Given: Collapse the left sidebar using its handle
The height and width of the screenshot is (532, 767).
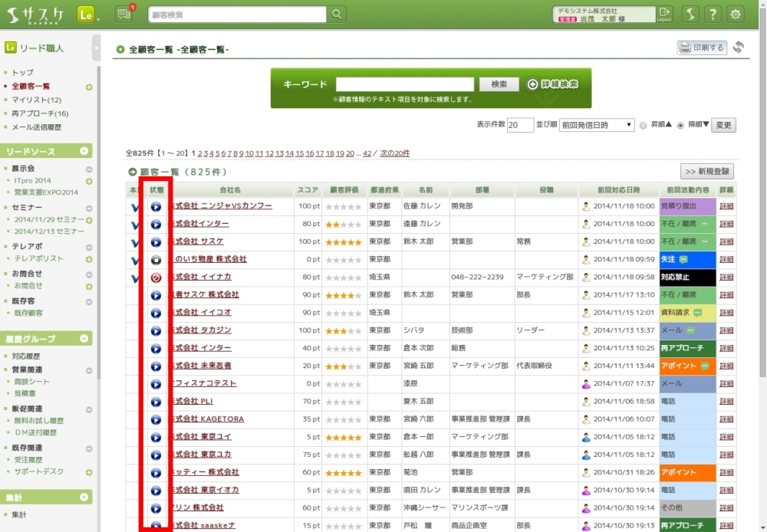Looking at the screenshot, I should tap(96, 48).
